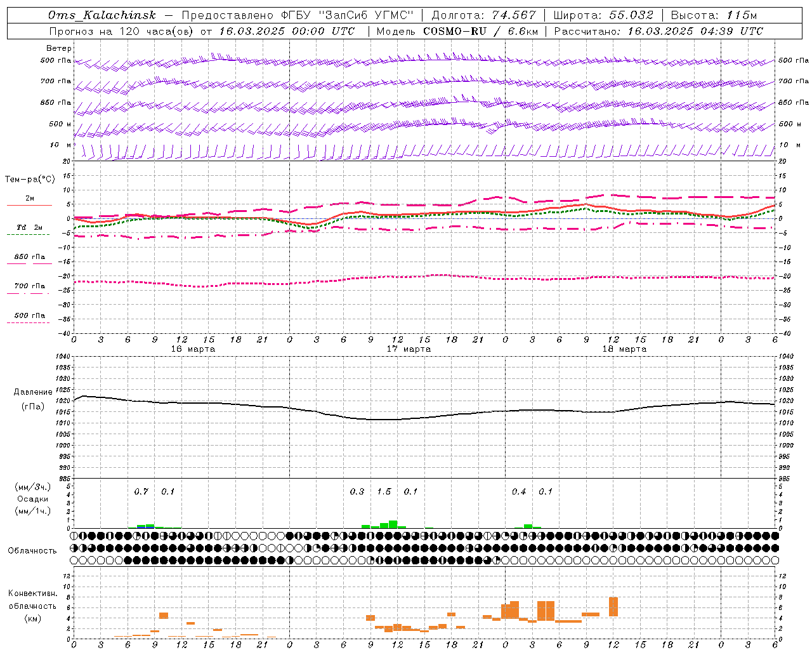Click the date label 16 марта
Viewport: 812px width, 650px height.
pos(193,348)
